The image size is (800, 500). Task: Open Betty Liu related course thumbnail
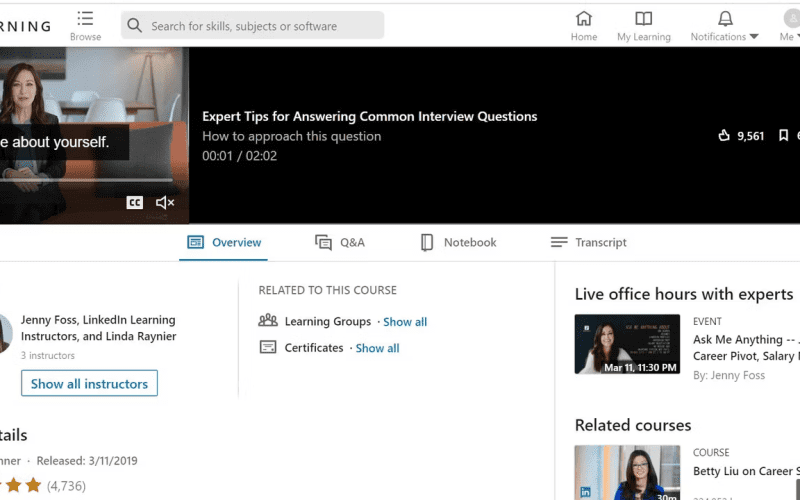[627, 472]
